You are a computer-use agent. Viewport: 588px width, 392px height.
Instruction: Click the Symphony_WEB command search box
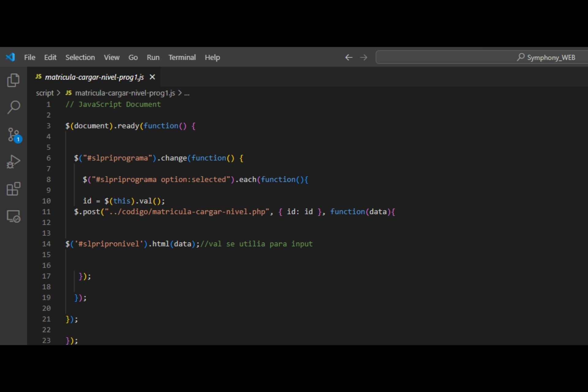click(x=482, y=57)
